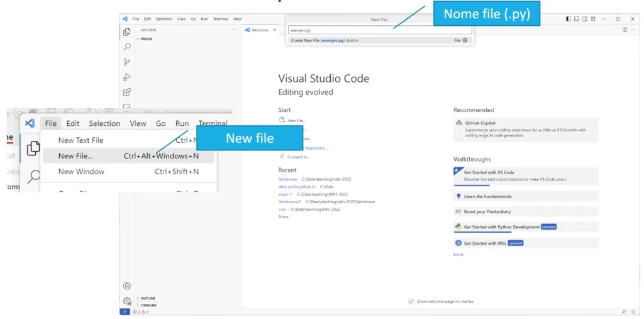This screenshot has height=319, width=644.
Task: Click View in the inset menu bar
Action: click(x=138, y=123)
